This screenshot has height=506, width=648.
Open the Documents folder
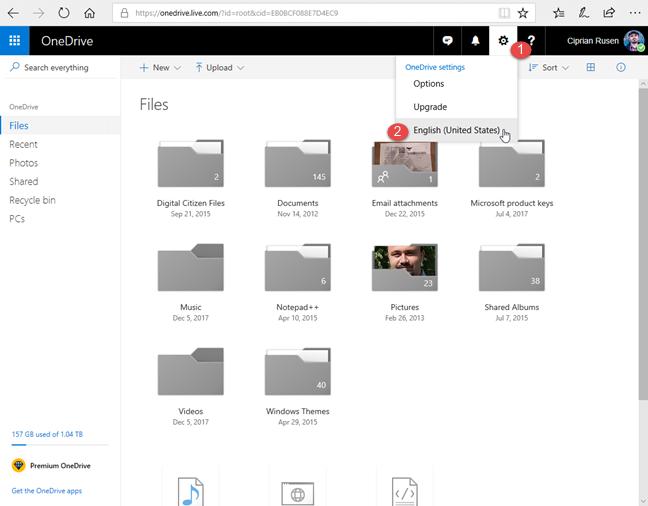point(298,163)
